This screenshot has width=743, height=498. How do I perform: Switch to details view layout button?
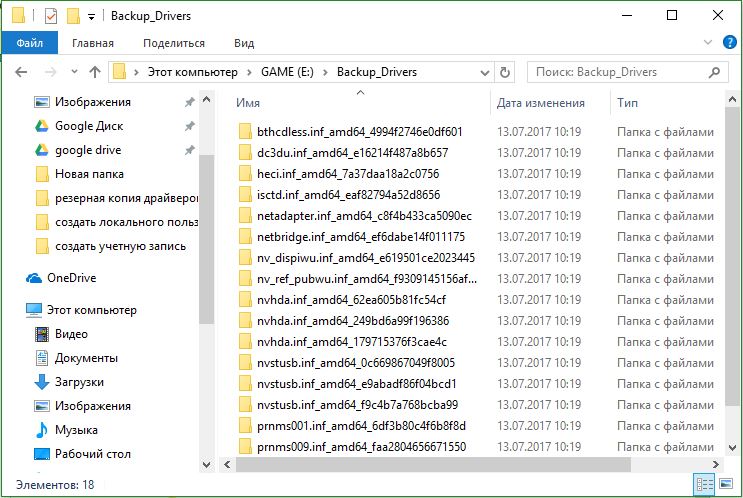(704, 484)
